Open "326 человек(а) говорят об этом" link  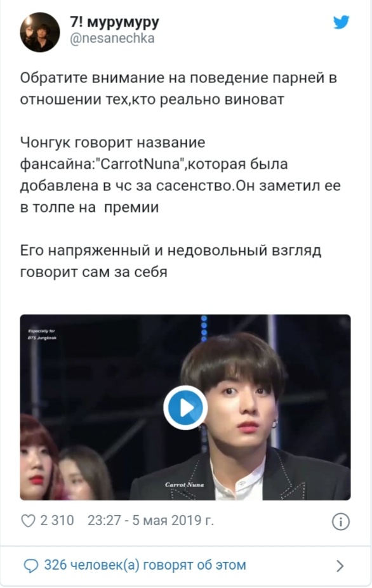(145, 565)
